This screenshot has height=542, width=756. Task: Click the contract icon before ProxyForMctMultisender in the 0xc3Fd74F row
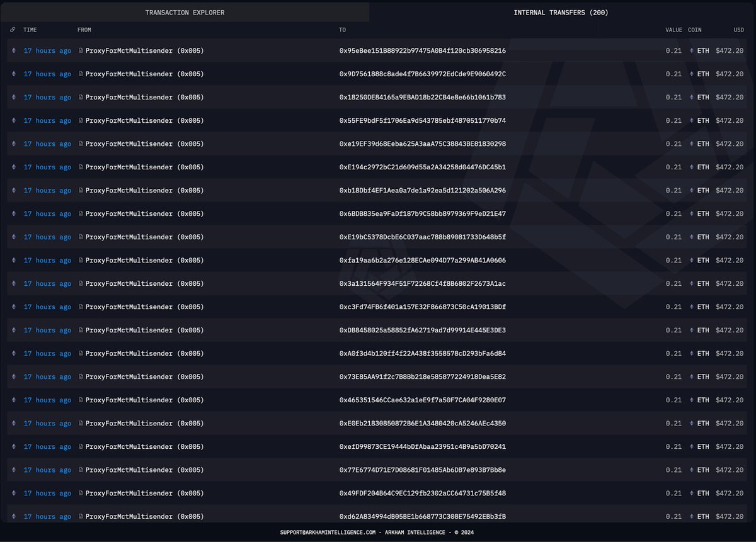pyautogui.click(x=81, y=307)
